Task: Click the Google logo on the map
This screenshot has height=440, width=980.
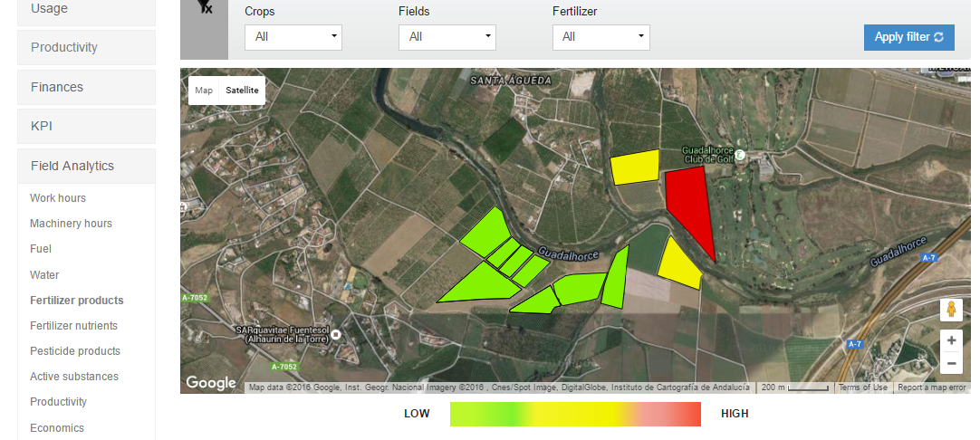Action: pos(211,383)
